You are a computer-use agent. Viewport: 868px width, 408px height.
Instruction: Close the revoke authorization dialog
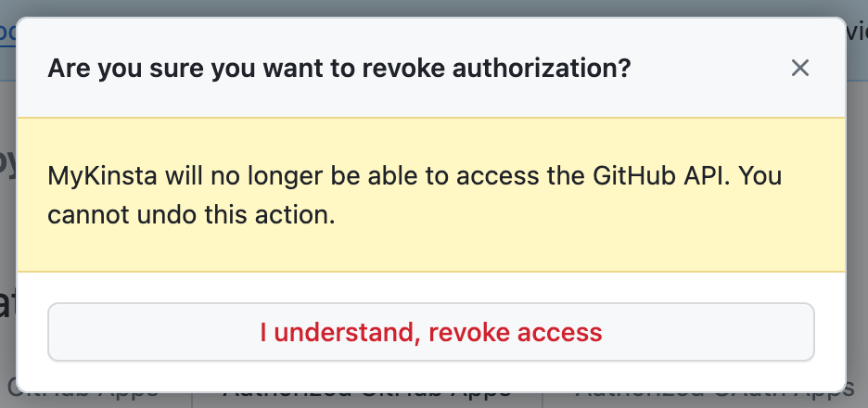pyautogui.click(x=799, y=68)
